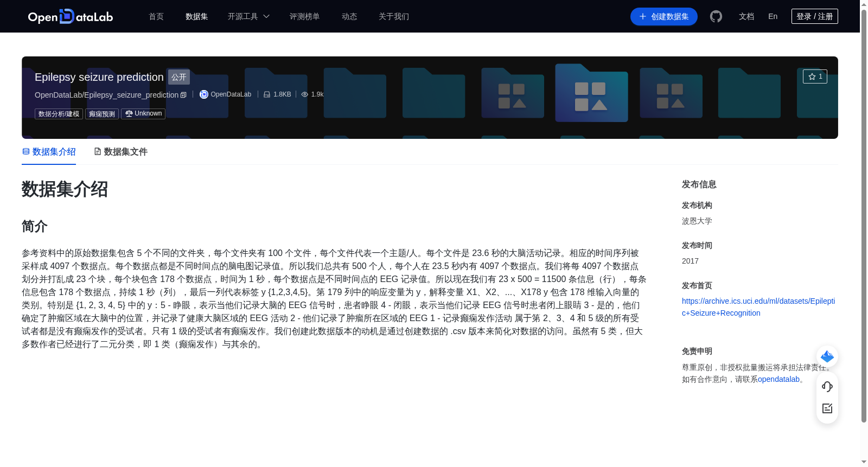
Task: Open the OpenDataLab logo home link
Action: (71, 16)
